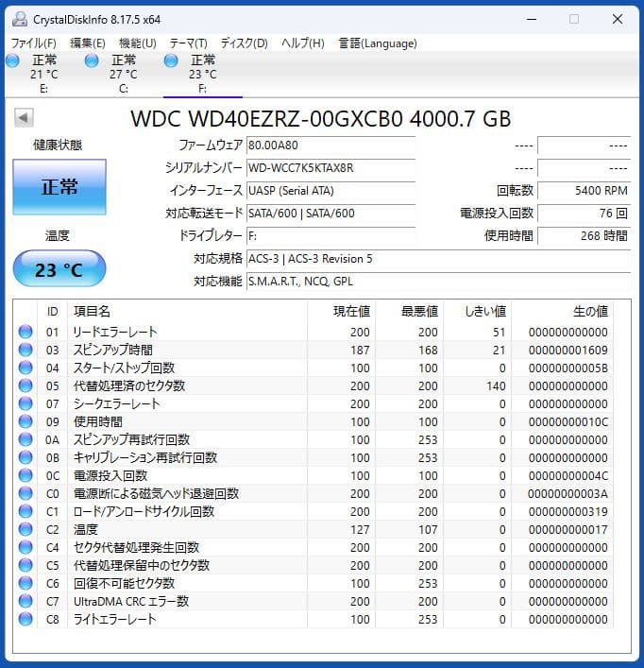Click the 正常 health status button
The height and width of the screenshot is (668, 644).
tap(59, 186)
